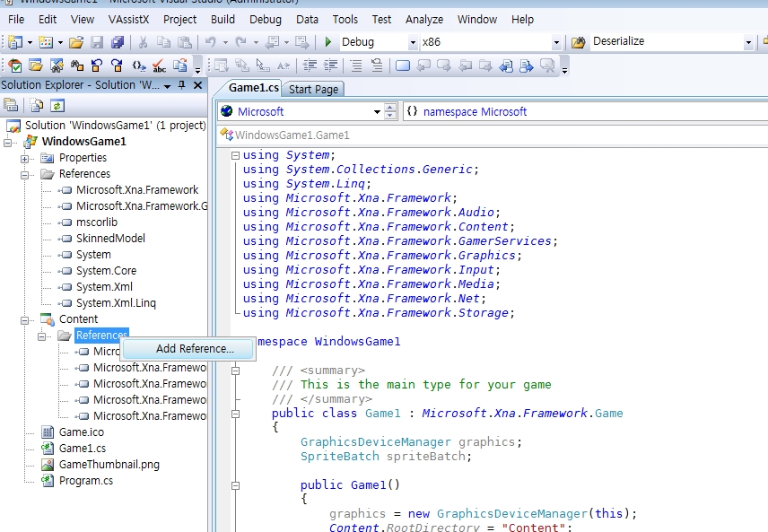Image resolution: width=768 pixels, height=532 pixels.
Task: Select the System.Xml.Linq reference
Action: 116,303
